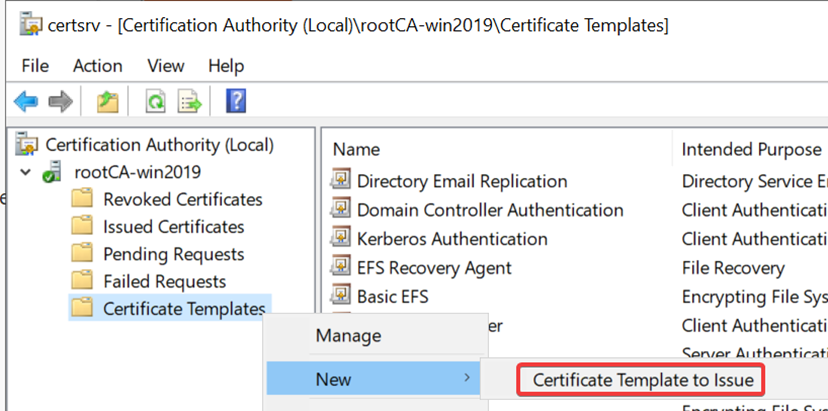
Task: Click the Export List toolbar icon
Action: click(x=190, y=101)
